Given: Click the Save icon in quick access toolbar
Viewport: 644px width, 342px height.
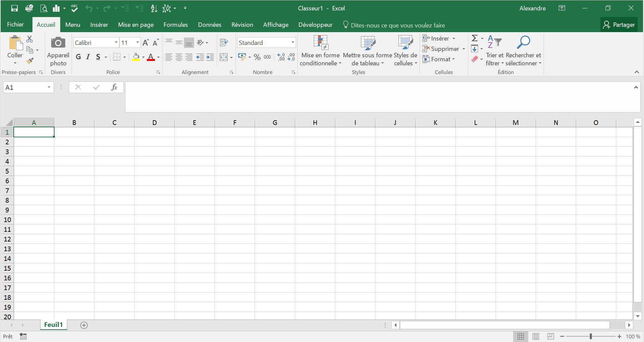Looking at the screenshot, I should coord(14,8).
